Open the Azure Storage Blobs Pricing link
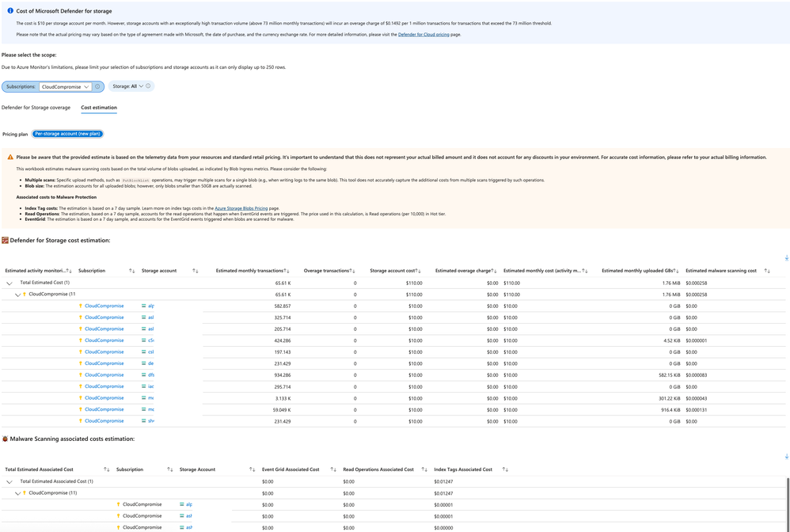The height and width of the screenshot is (532, 790). pos(241,208)
